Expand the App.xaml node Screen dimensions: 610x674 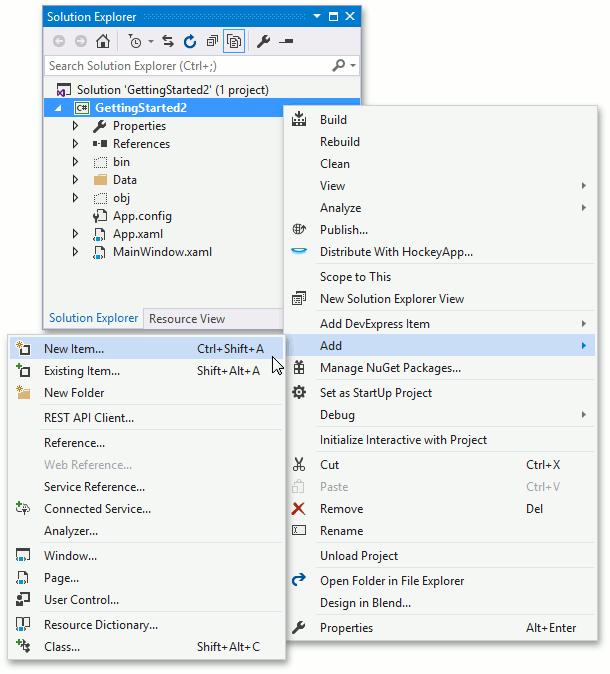[x=75, y=234]
